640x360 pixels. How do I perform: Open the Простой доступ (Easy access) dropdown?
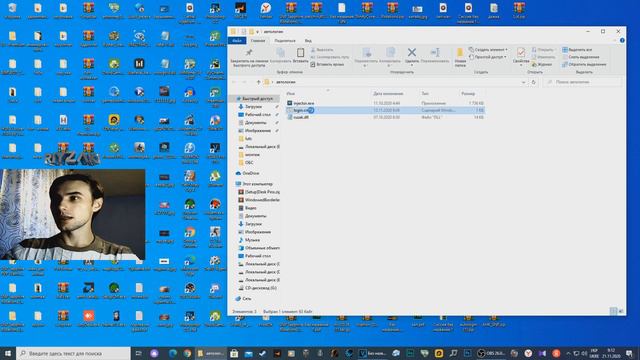(x=488, y=57)
